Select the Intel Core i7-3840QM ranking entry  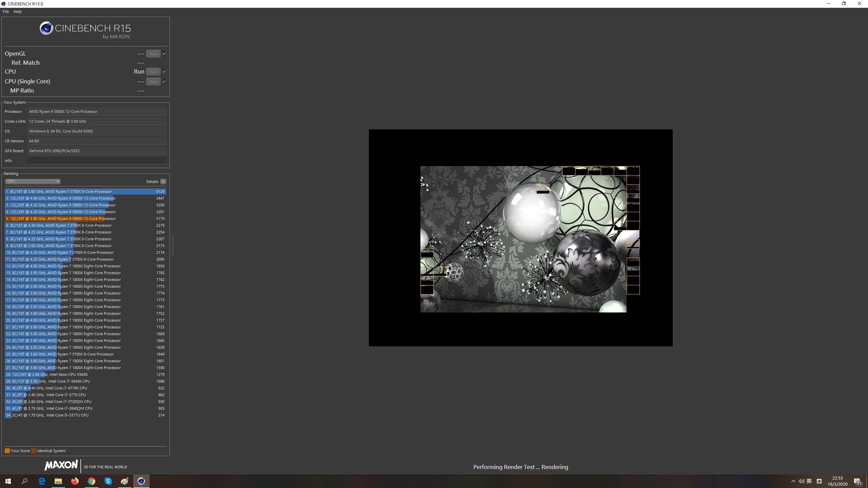click(85, 408)
